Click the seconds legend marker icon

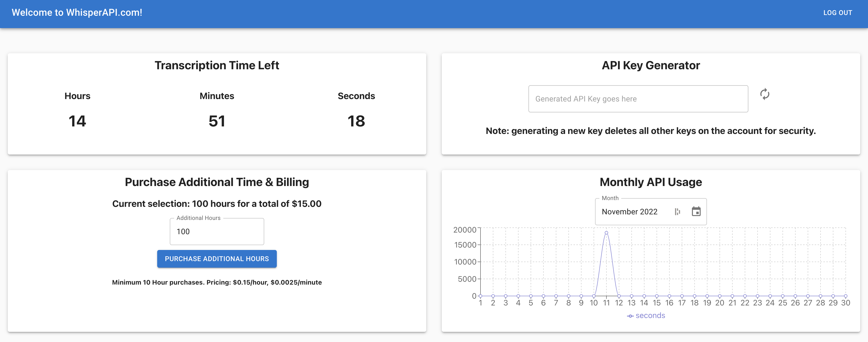click(630, 316)
